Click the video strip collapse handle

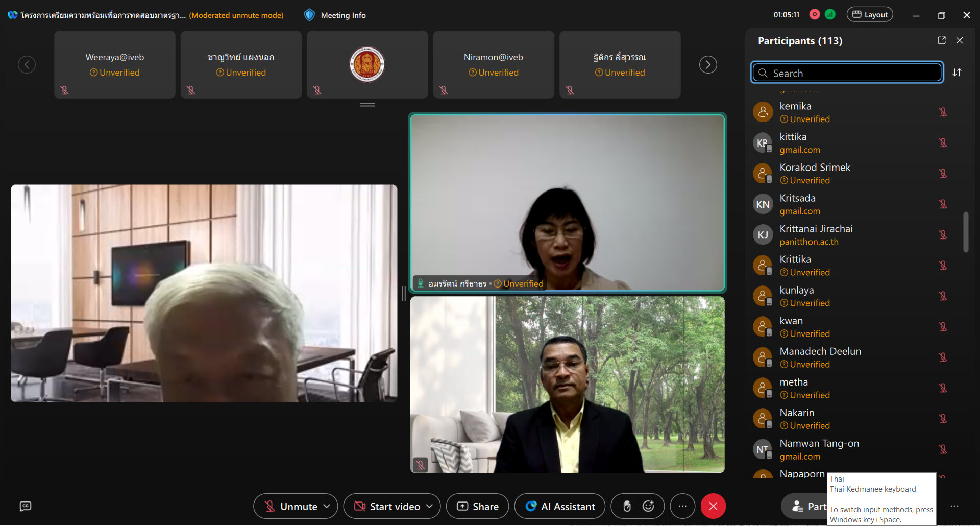(367, 105)
